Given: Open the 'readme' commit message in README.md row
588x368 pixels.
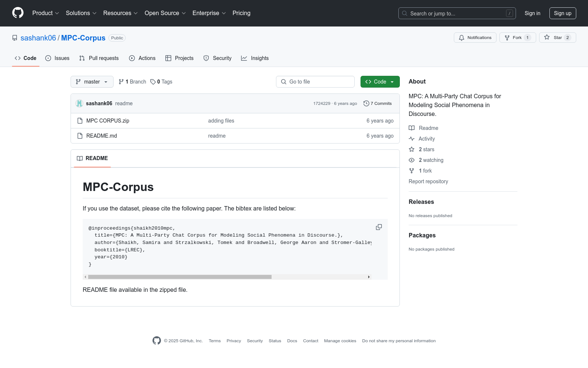Looking at the screenshot, I should pyautogui.click(x=217, y=136).
